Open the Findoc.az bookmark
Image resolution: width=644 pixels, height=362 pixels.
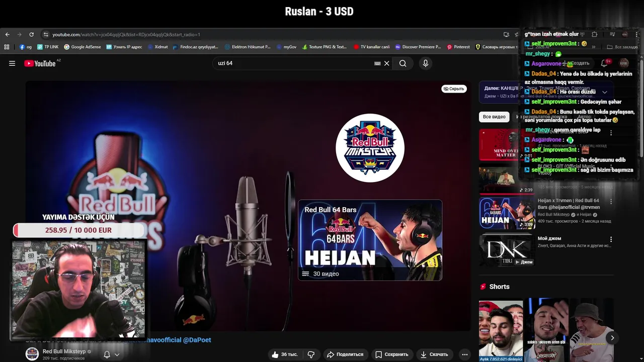click(195, 47)
